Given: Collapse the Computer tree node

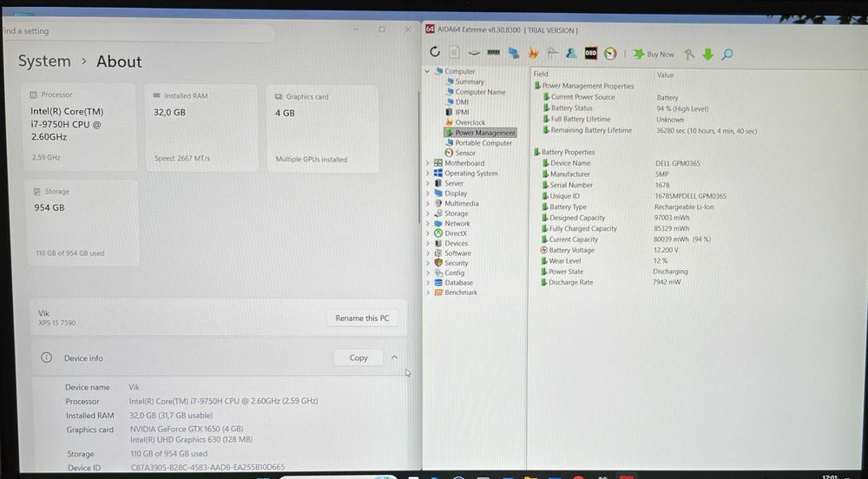Looking at the screenshot, I should [x=427, y=71].
